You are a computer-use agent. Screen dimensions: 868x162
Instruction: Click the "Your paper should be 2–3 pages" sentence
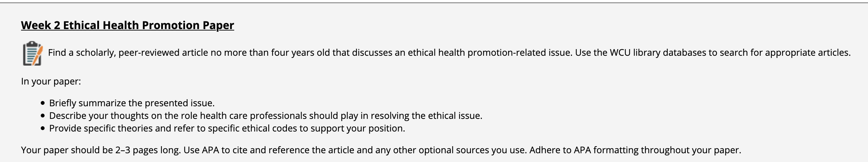tap(100, 150)
